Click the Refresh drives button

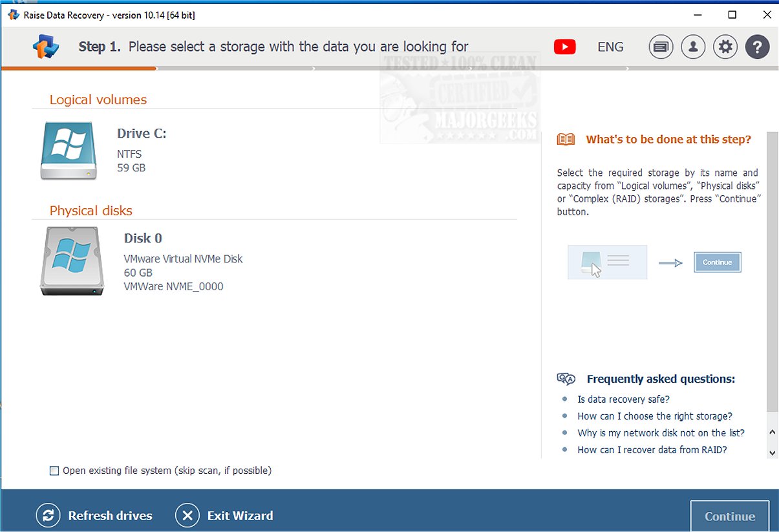pyautogui.click(x=94, y=516)
